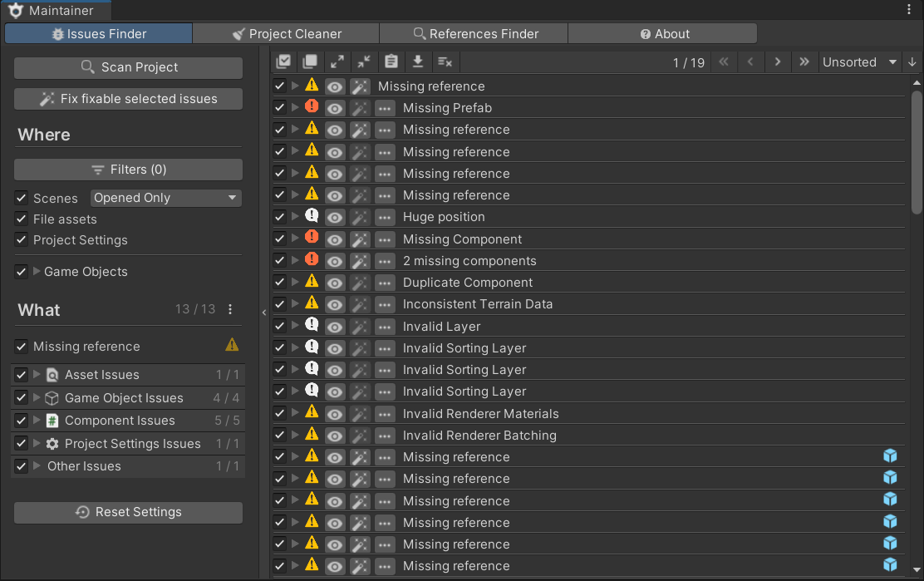Toggle the Component Issues checkbox
The width and height of the screenshot is (924, 581).
[x=22, y=420]
